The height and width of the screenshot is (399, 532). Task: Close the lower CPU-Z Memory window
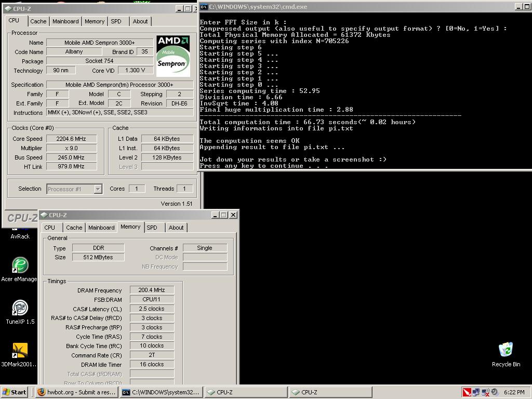233,215
